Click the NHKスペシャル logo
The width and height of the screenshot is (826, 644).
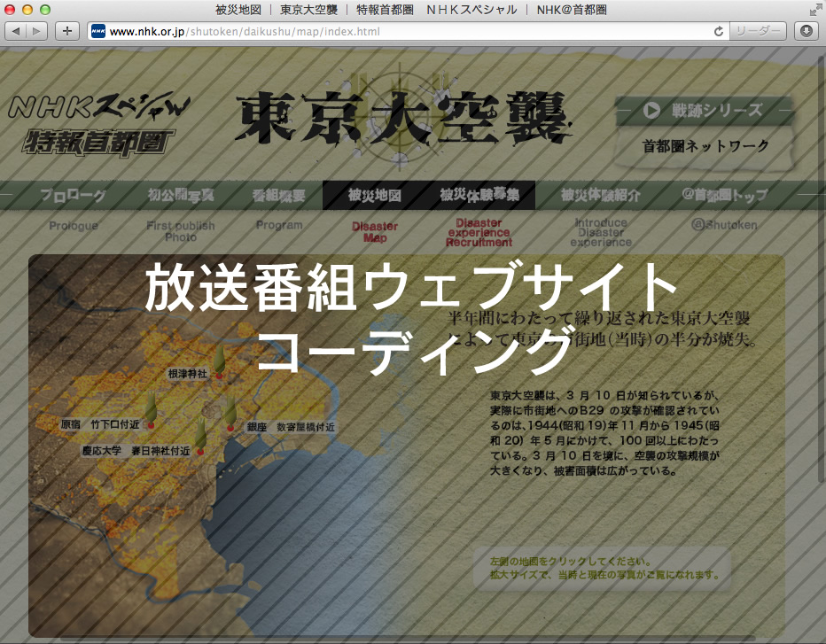click(99, 107)
